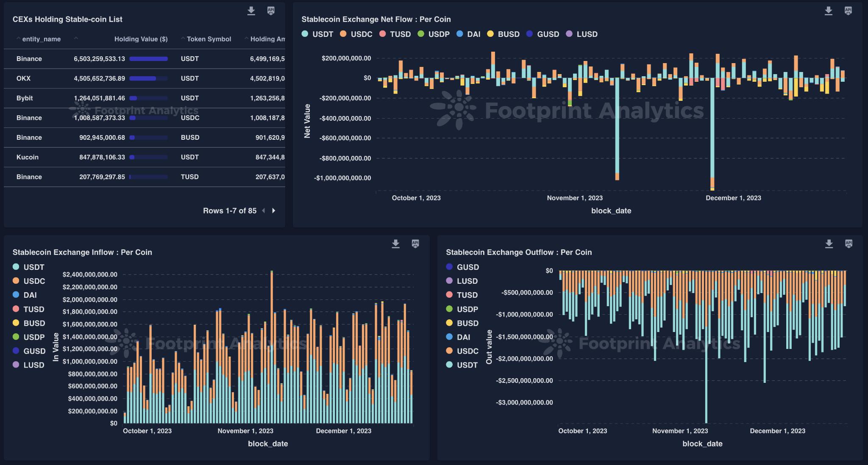
Task: Download the Stablecoin Exchange Inflow chart
Action: coord(395,244)
